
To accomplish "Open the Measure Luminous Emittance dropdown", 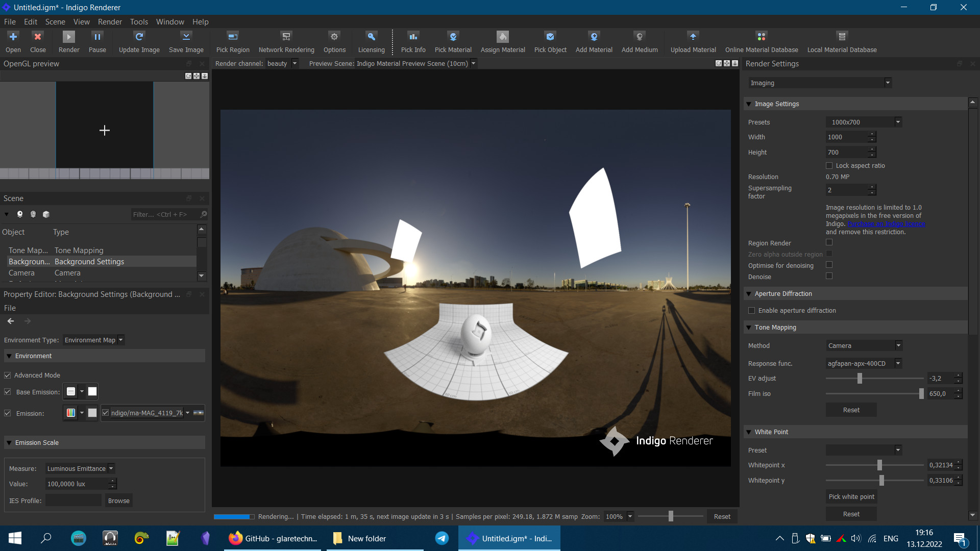I will [80, 469].
